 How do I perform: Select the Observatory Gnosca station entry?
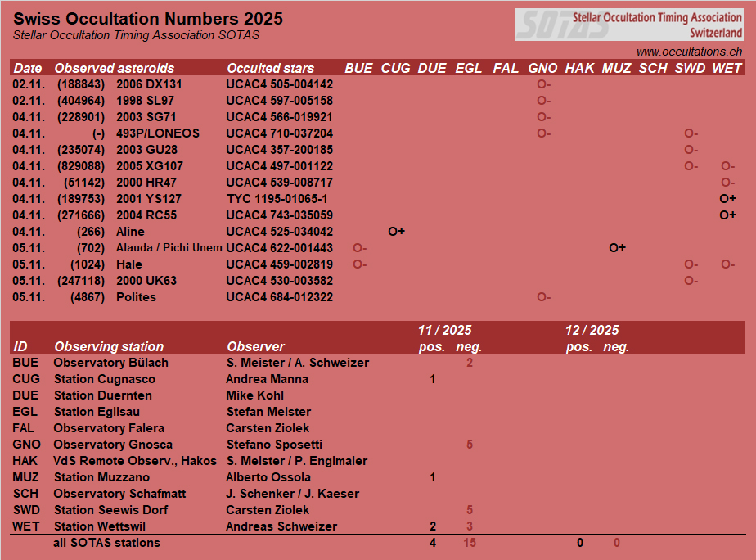pos(113,445)
